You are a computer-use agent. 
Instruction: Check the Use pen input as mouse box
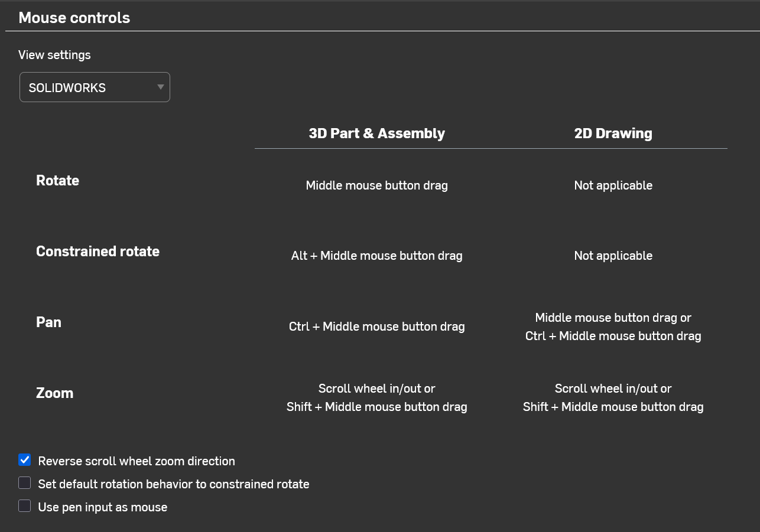(25, 507)
